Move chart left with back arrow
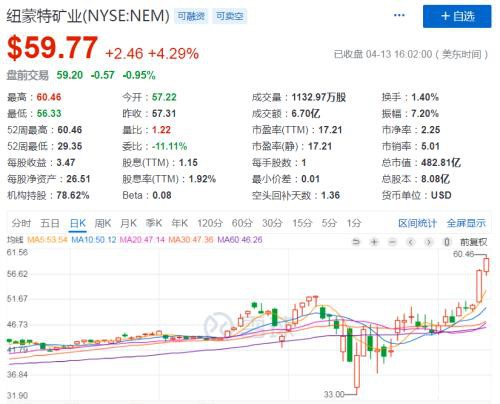The width and height of the screenshot is (500, 404). pyautogui.click(x=411, y=242)
